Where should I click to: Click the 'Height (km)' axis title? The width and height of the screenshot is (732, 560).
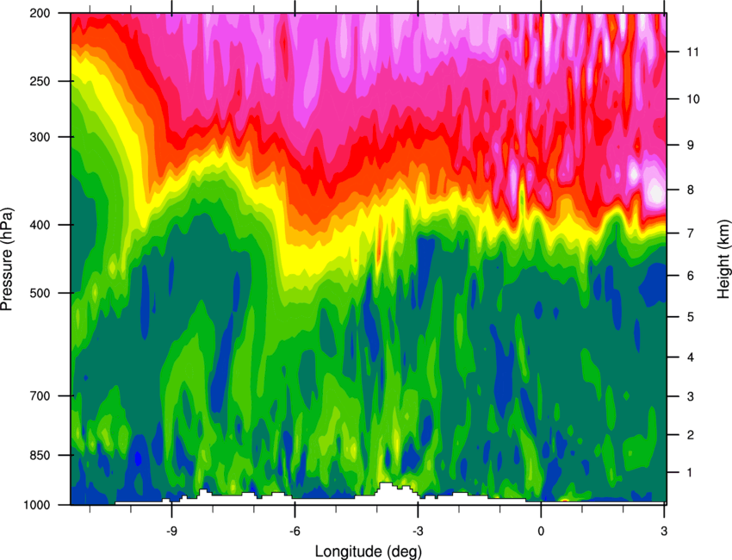click(723, 259)
